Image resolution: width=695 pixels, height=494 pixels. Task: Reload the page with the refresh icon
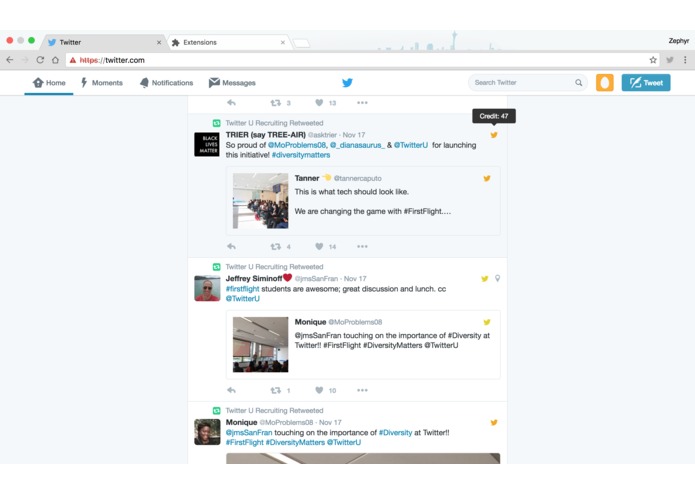pyautogui.click(x=40, y=60)
